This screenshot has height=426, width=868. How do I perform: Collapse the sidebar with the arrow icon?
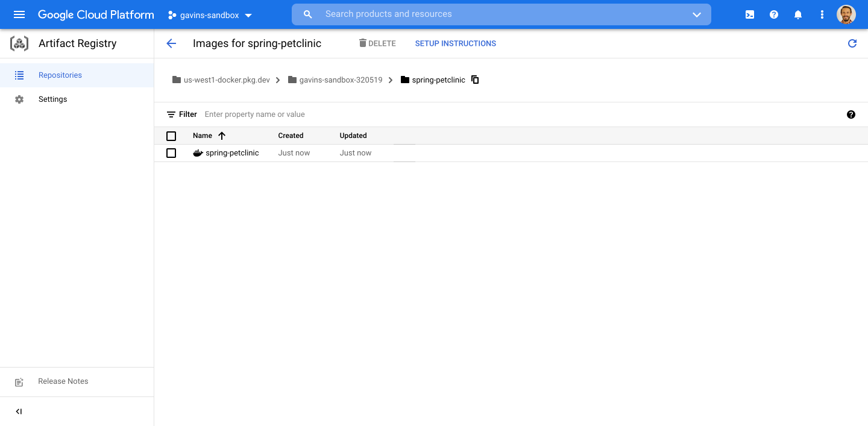pyautogui.click(x=18, y=411)
